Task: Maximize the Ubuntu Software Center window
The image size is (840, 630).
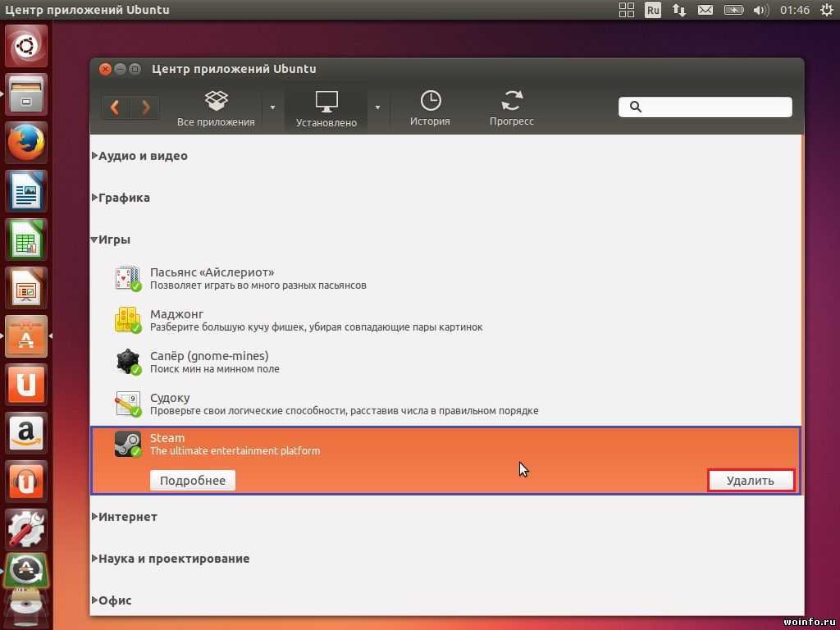Action: pos(135,69)
